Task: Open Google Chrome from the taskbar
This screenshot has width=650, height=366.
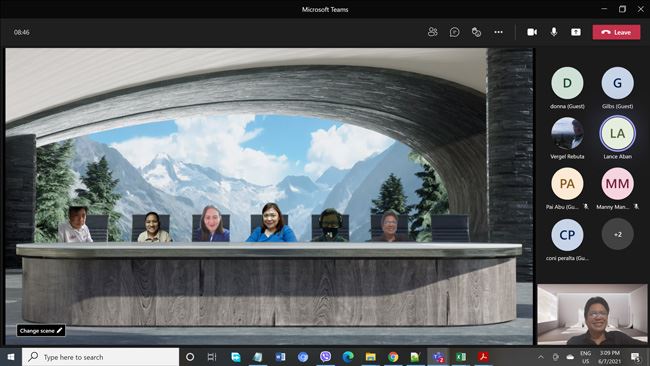Action: click(393, 357)
